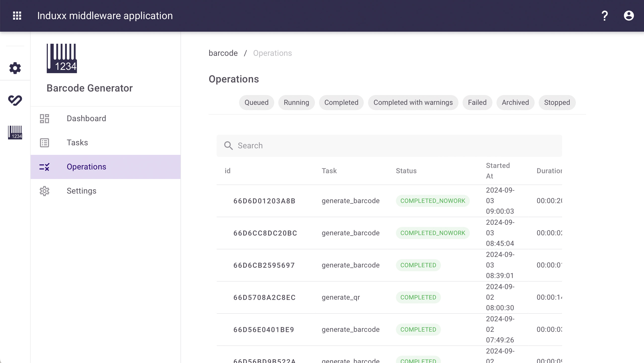This screenshot has height=363, width=644.
Task: Open operation 66D56E0401BE9
Action: tap(264, 330)
